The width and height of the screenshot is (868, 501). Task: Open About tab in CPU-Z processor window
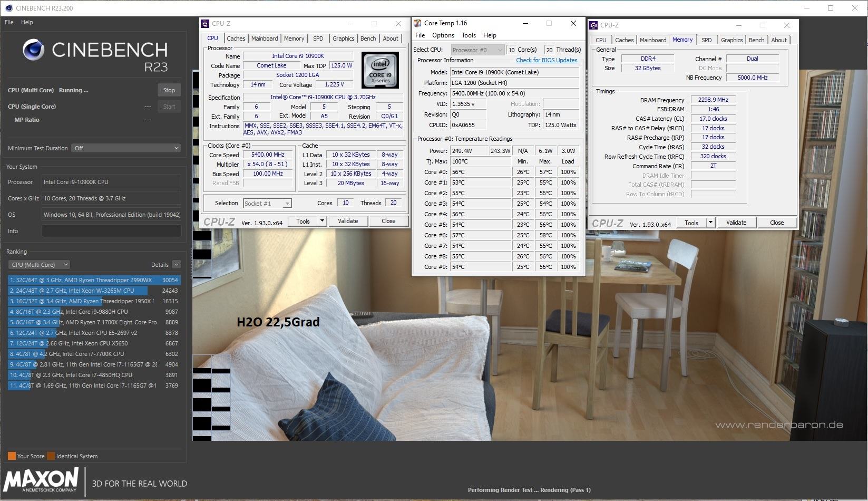pyautogui.click(x=391, y=38)
